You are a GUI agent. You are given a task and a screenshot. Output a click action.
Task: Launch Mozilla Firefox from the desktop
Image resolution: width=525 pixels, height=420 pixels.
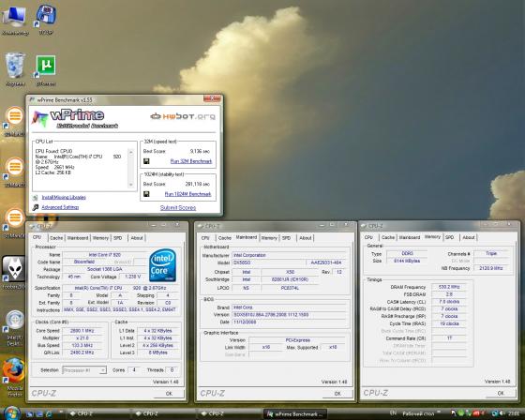14,376
